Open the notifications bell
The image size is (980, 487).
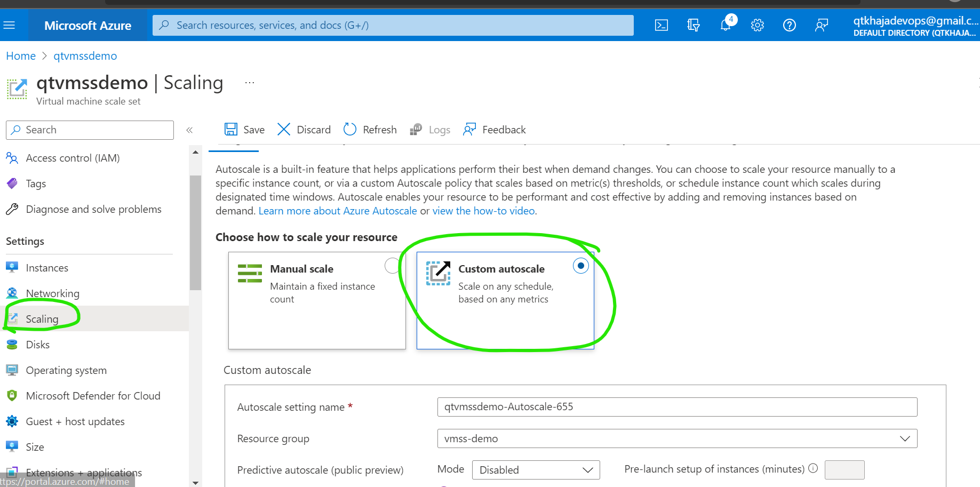coord(726,25)
